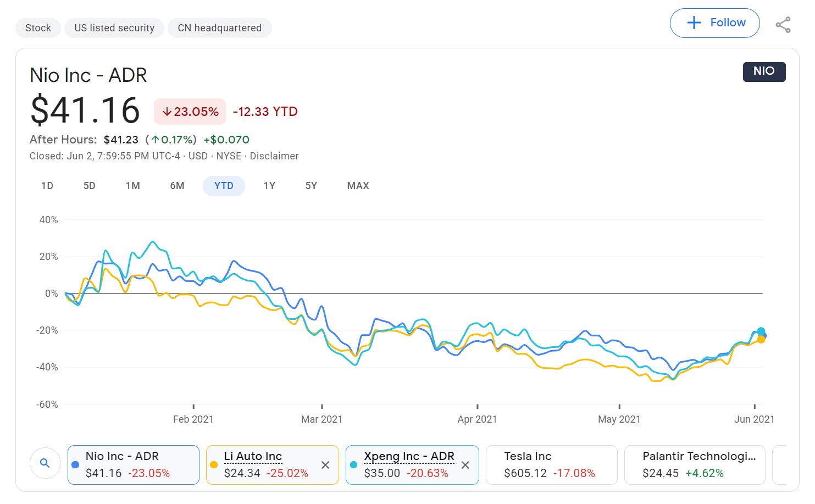Viewport: 815px width, 504px height.
Task: Click the Palantir Technologies card
Action: 695,464
